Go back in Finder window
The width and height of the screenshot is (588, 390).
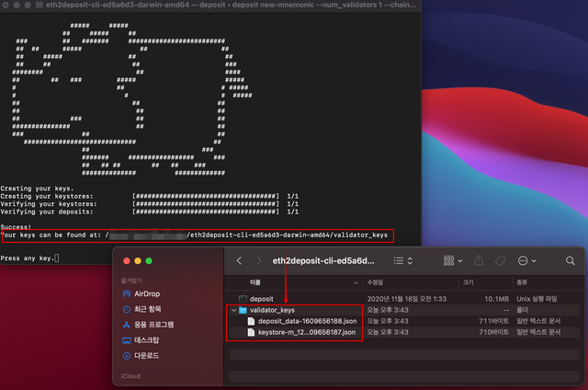coord(239,260)
